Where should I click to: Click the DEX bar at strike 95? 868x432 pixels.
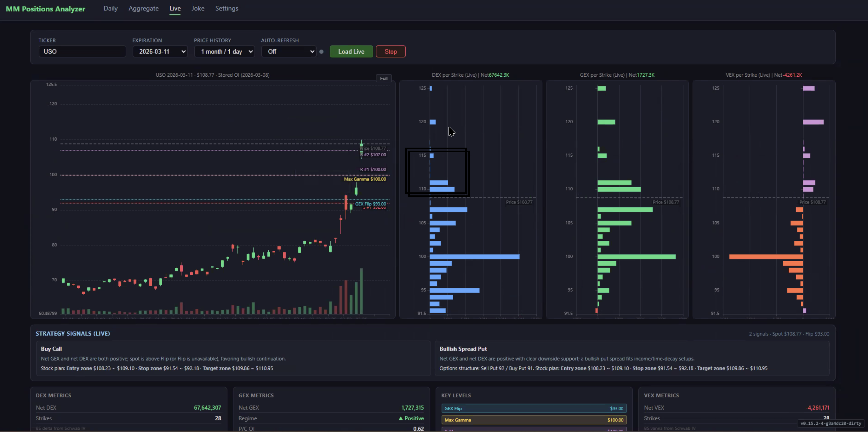454,290
